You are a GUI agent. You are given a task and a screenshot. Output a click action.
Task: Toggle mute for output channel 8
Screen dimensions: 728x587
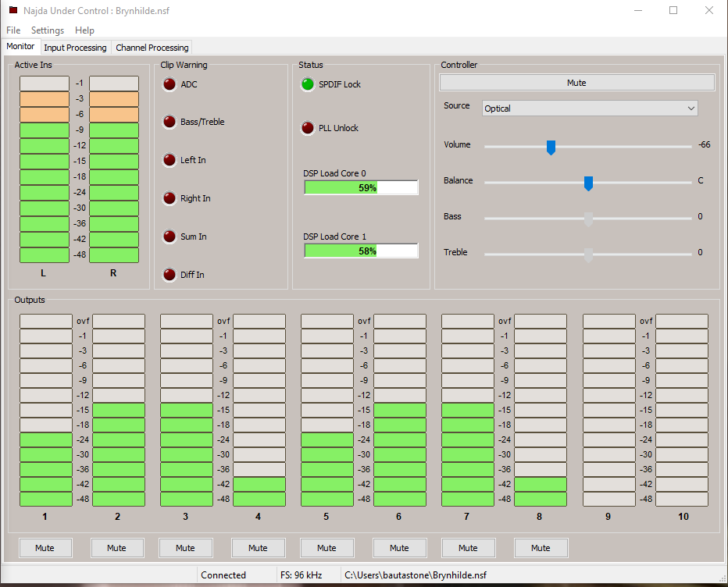541,548
